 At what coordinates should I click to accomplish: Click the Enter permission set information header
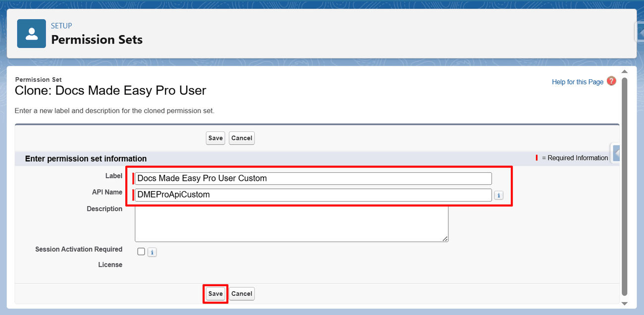(86, 158)
